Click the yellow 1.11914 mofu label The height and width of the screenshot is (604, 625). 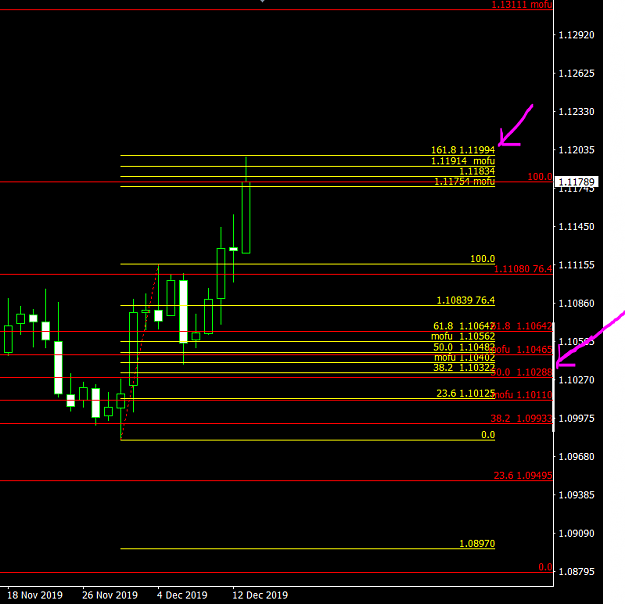click(x=463, y=161)
